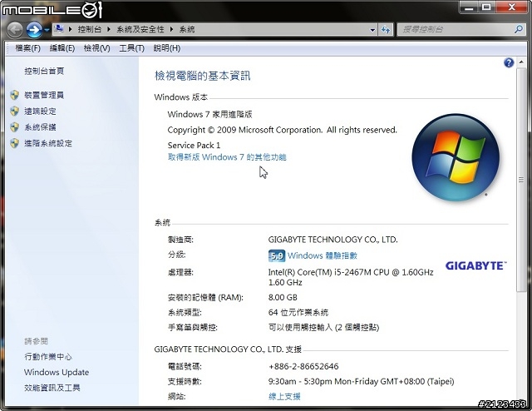Open 遠端設定 in the sidebar
532x411 pixels.
coord(40,111)
